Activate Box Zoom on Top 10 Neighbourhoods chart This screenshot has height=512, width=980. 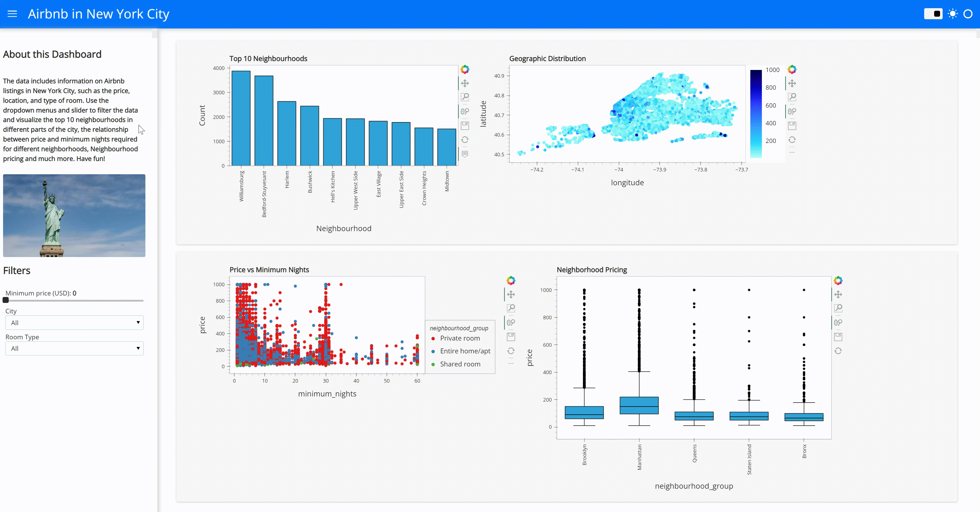465,97
